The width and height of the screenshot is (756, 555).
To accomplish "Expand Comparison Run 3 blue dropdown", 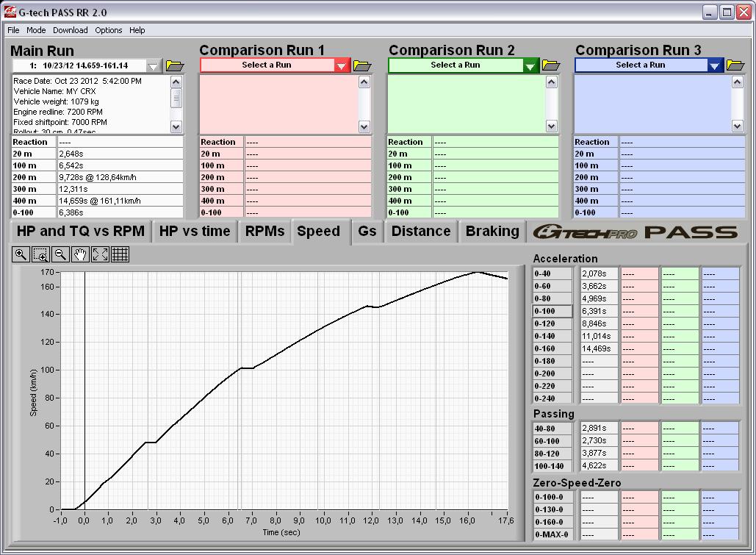I will (x=714, y=66).
